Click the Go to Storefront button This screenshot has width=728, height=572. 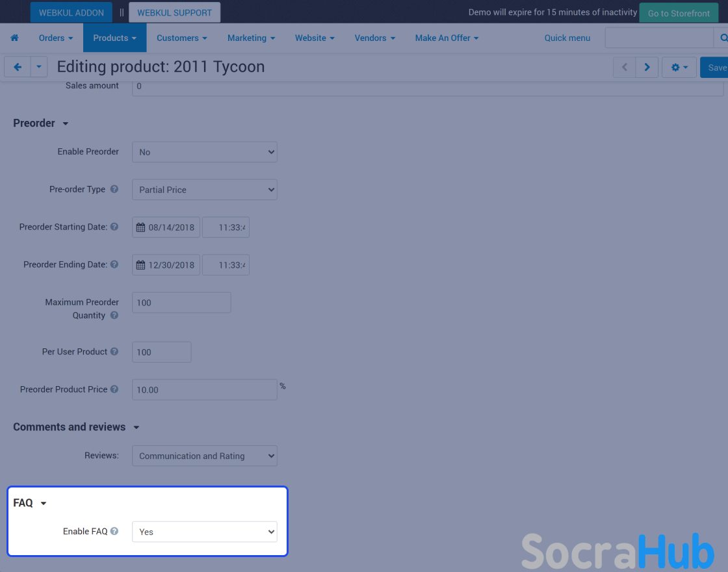(679, 13)
